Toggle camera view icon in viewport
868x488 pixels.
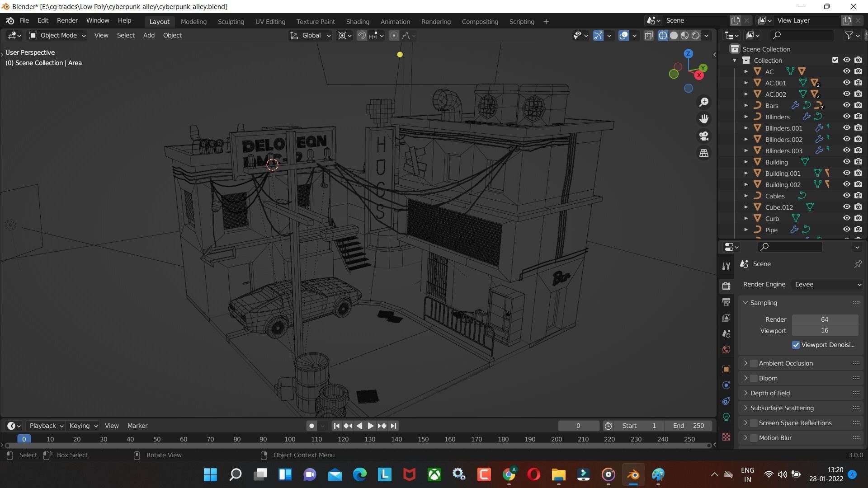coord(704,136)
